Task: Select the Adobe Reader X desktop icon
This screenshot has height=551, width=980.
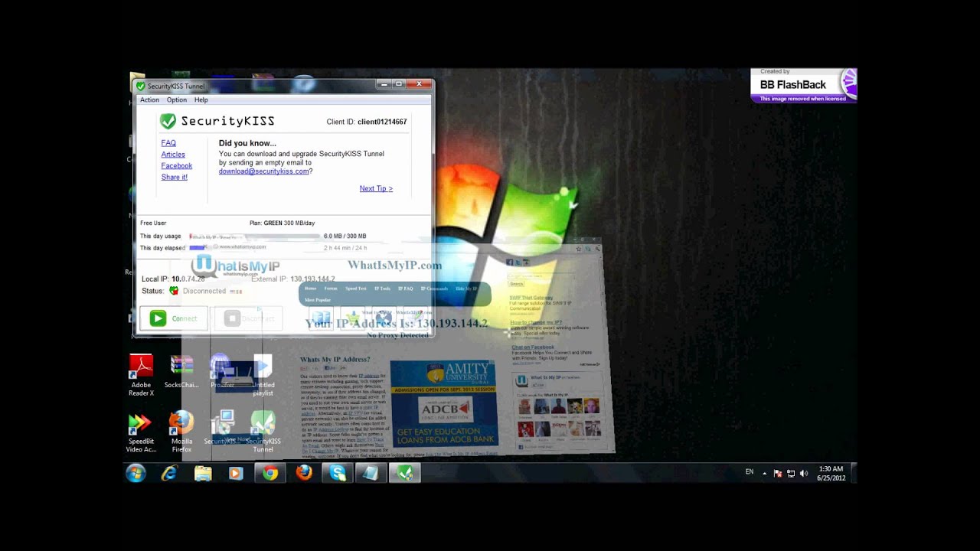Action: (141, 375)
